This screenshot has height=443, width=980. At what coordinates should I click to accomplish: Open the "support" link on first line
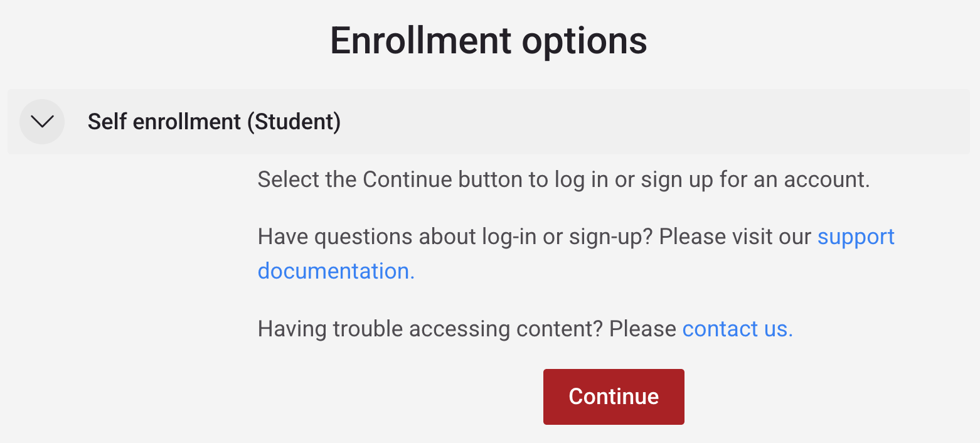pos(856,237)
